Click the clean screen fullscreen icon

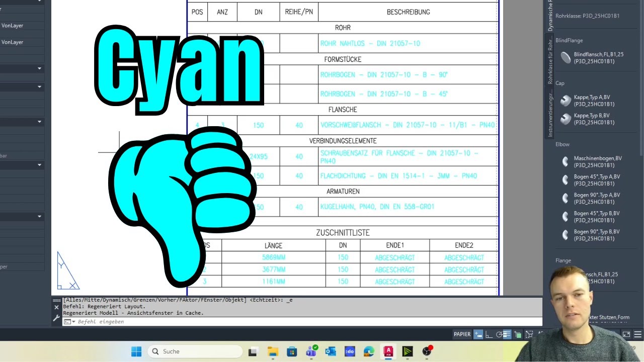coord(626,334)
